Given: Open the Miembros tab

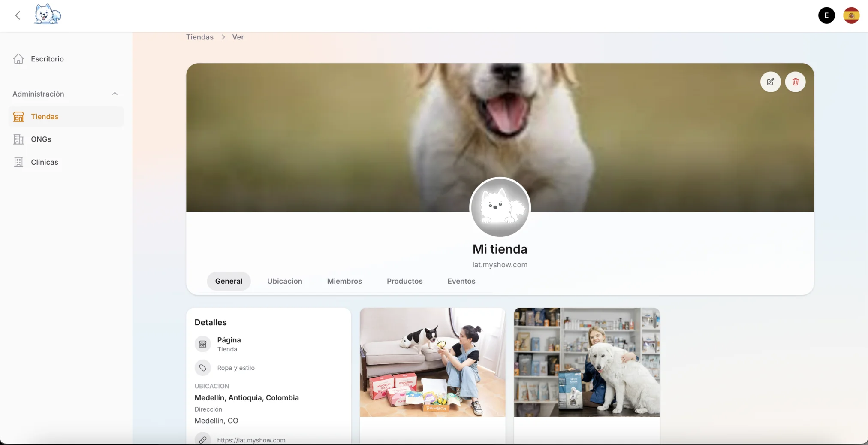Looking at the screenshot, I should [x=344, y=281].
